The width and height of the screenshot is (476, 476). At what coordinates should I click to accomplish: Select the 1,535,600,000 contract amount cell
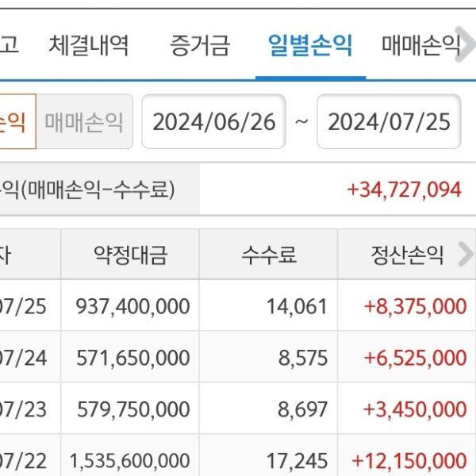coord(129,460)
